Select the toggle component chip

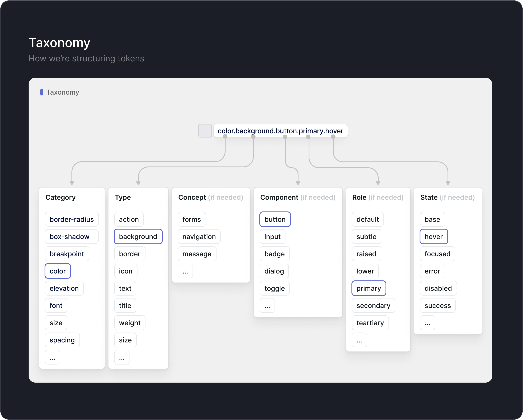[x=274, y=288]
